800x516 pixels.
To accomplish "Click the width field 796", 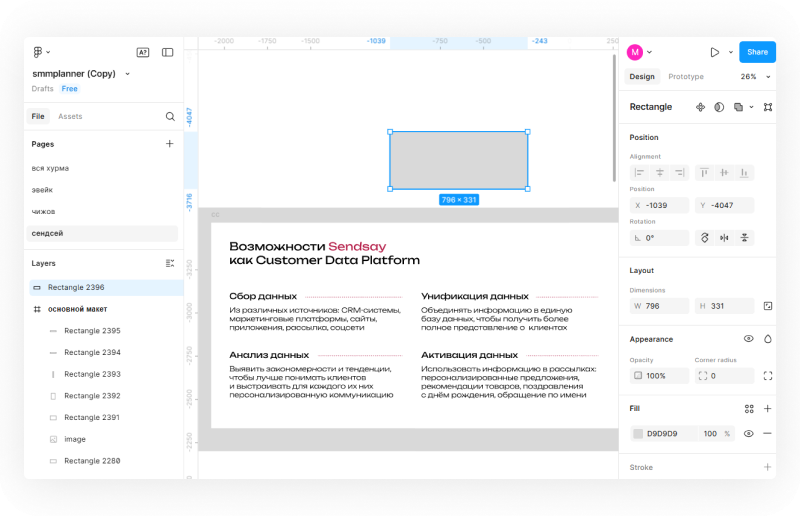I will (659, 306).
